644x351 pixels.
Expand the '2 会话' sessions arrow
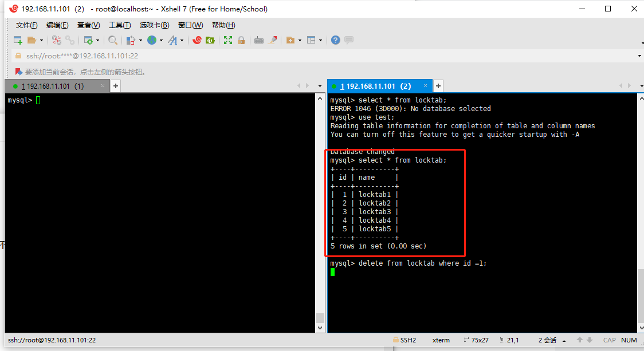point(564,341)
